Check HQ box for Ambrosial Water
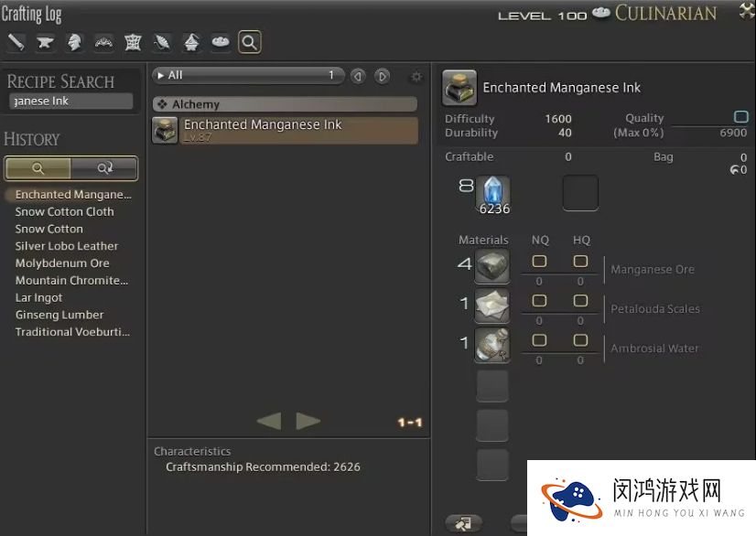The width and height of the screenshot is (756, 536). (580, 340)
